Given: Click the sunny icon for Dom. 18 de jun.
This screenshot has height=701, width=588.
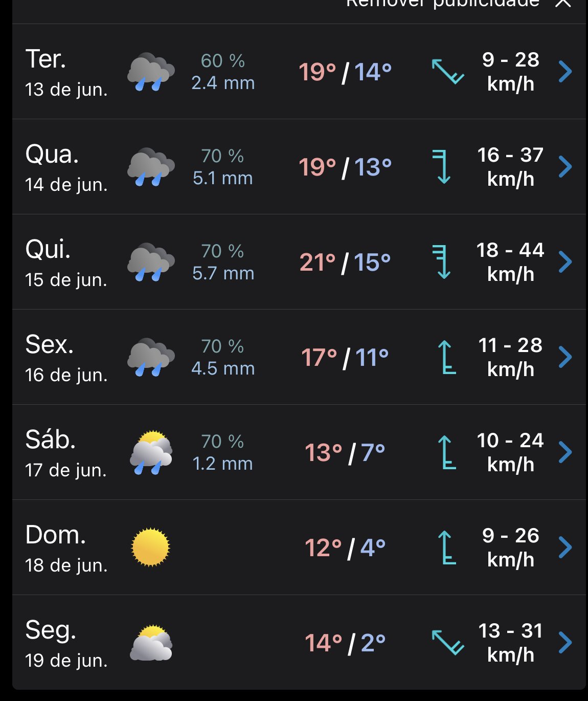Looking at the screenshot, I should 150,547.
